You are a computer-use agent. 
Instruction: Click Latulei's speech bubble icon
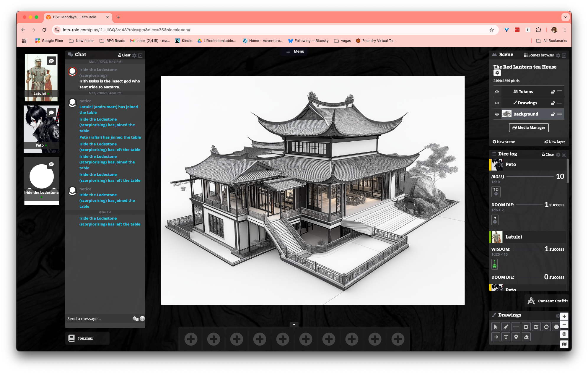point(51,61)
